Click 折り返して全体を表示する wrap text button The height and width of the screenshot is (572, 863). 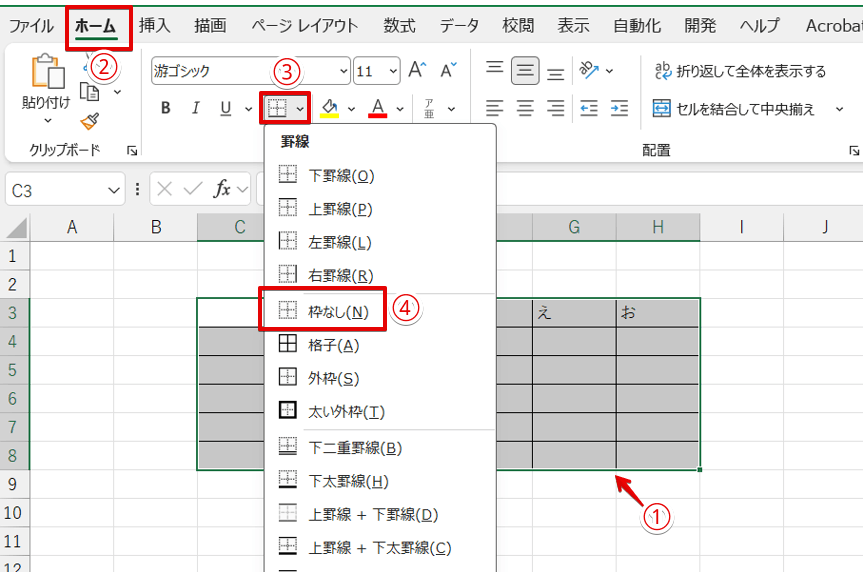point(740,71)
